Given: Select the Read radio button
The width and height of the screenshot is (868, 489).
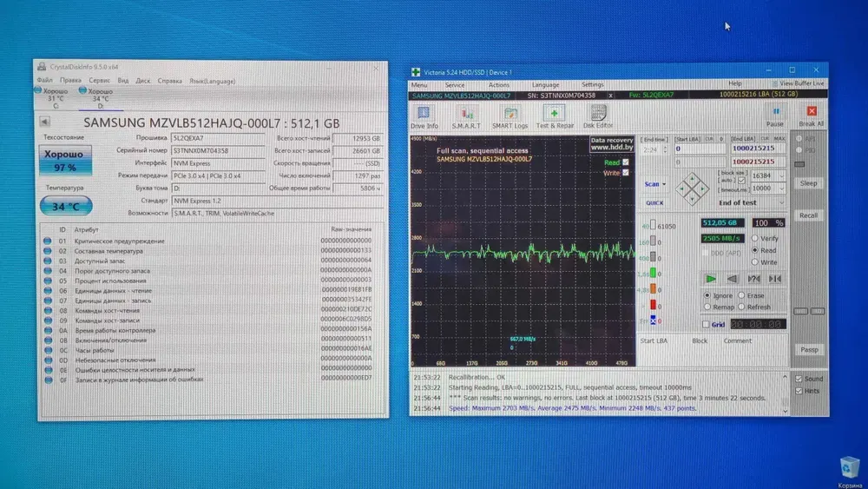Looking at the screenshot, I should [755, 250].
